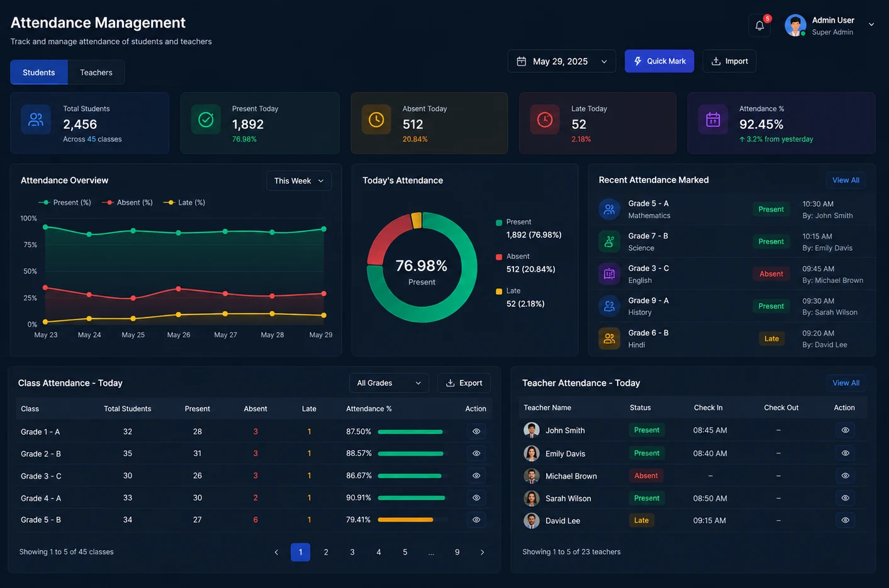Go to page 4 of classes
The width and height of the screenshot is (889, 588).
pyautogui.click(x=379, y=552)
